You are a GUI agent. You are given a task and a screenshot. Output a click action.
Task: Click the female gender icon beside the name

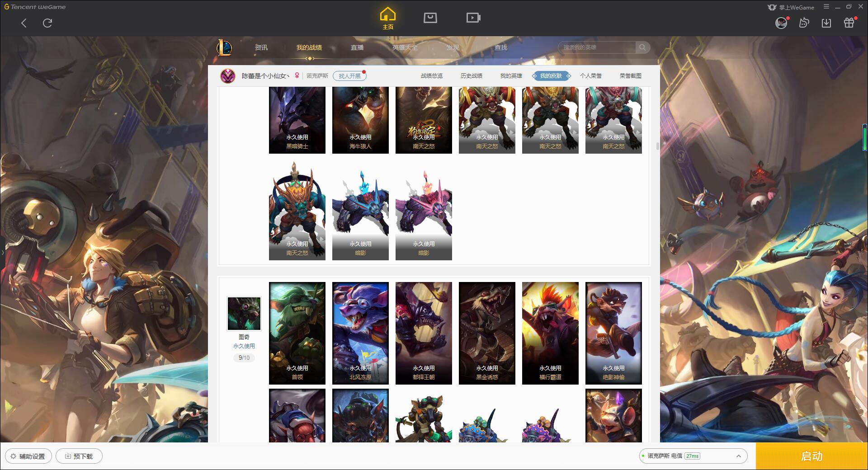[297, 75]
